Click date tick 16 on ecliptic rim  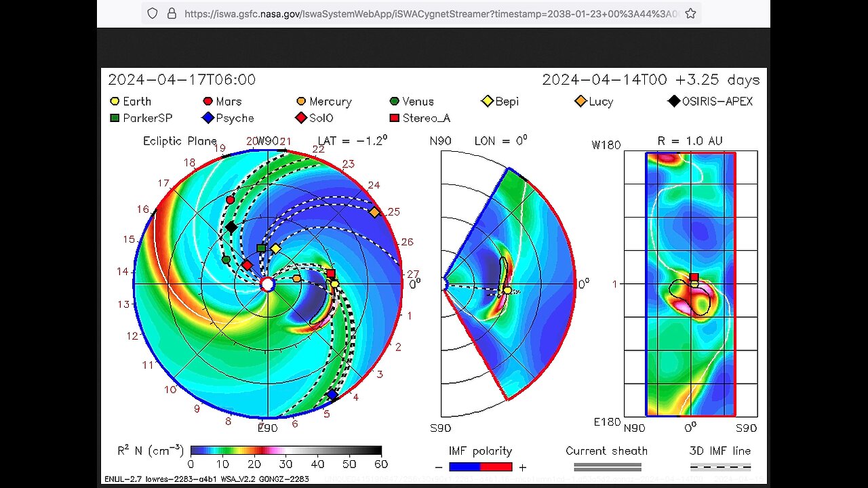point(142,209)
